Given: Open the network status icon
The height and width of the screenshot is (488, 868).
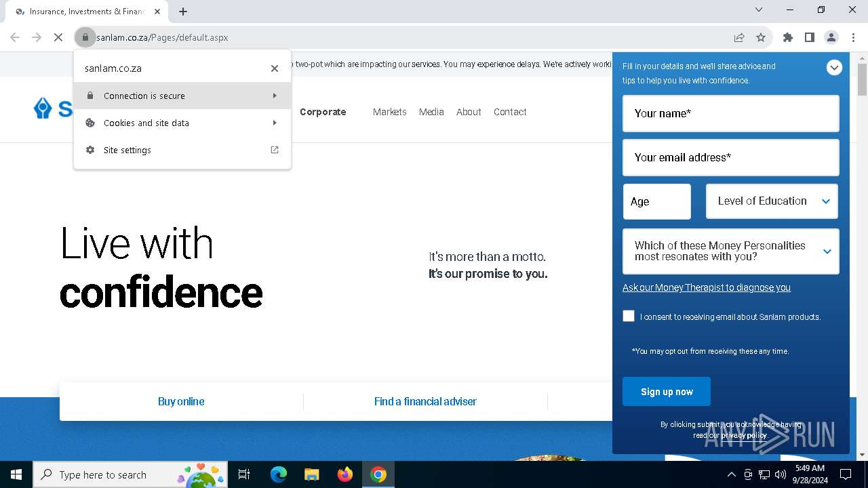Looking at the screenshot, I should (764, 474).
